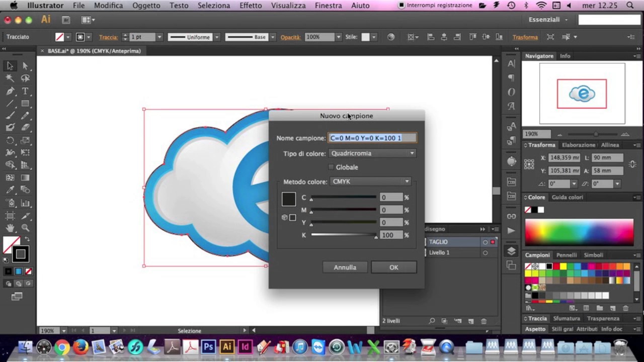This screenshot has width=644, height=362.
Task: Select the Eraser tool
Action: coord(25,128)
